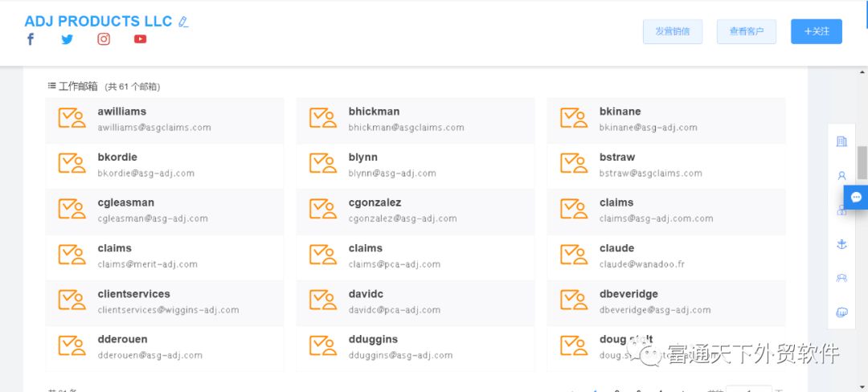Click the name heading 'bhickman'
The image size is (868, 392).
375,112
